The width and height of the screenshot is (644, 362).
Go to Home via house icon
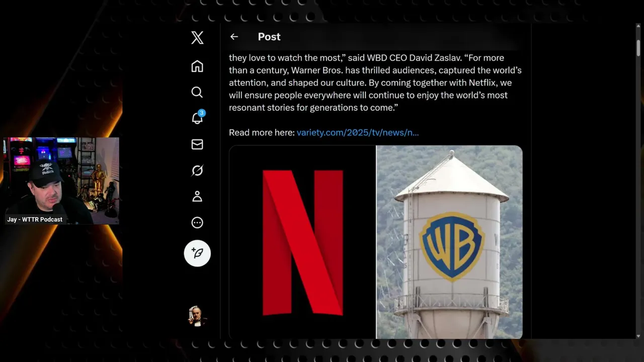tap(197, 66)
